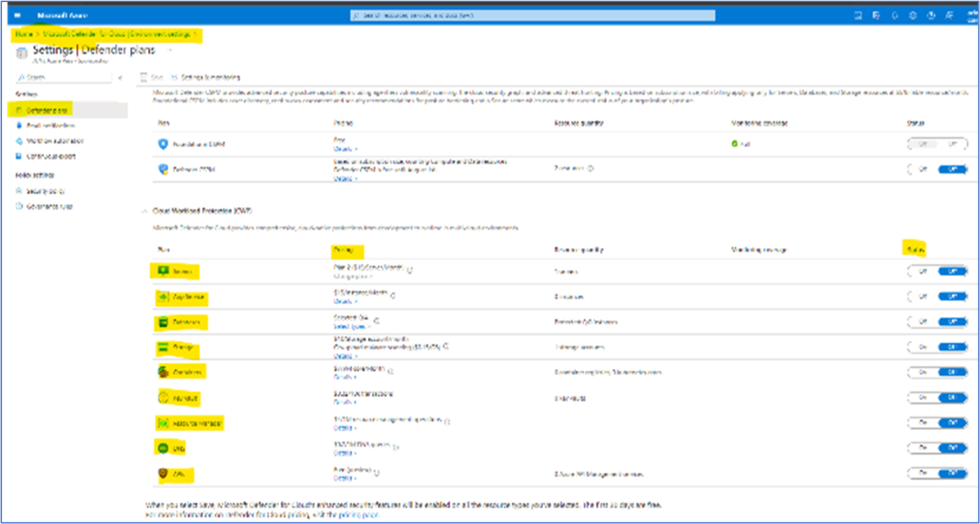Click the Defender CSPM shield icon
This screenshot has height=524, width=980.
[164, 168]
